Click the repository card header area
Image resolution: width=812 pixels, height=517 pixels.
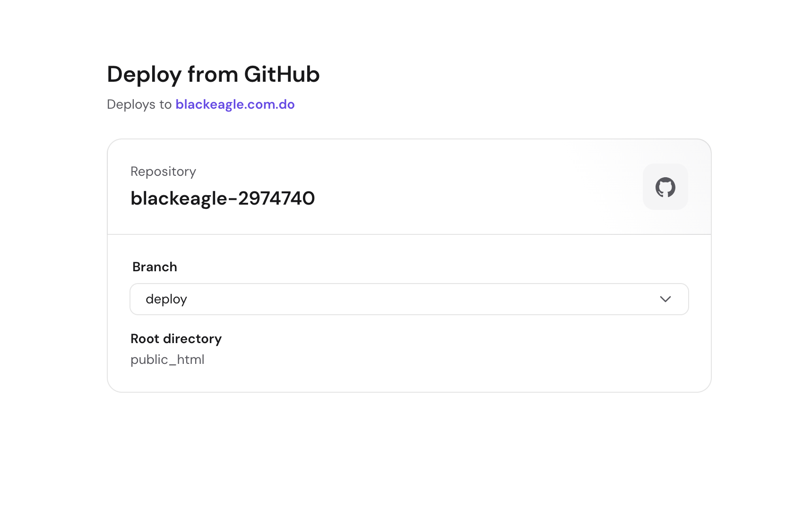pyautogui.click(x=409, y=187)
